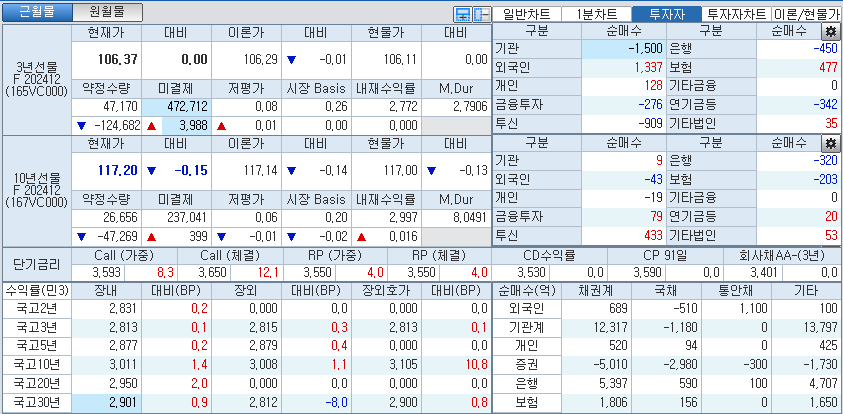Select the 원월물 tab

(x=108, y=12)
